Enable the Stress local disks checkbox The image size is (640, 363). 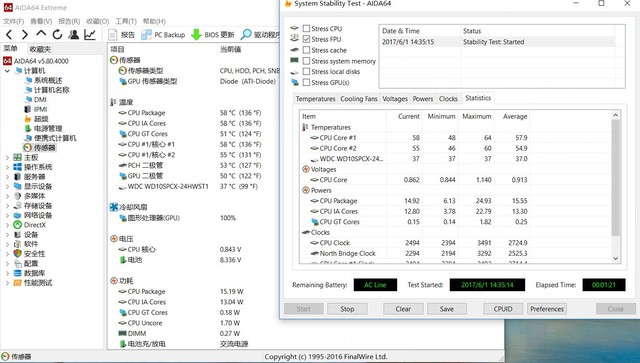306,71
